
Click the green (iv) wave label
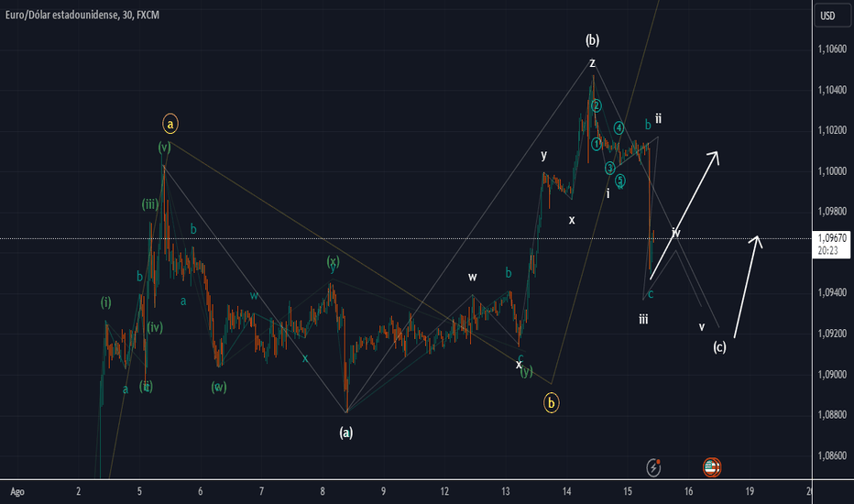click(155, 327)
